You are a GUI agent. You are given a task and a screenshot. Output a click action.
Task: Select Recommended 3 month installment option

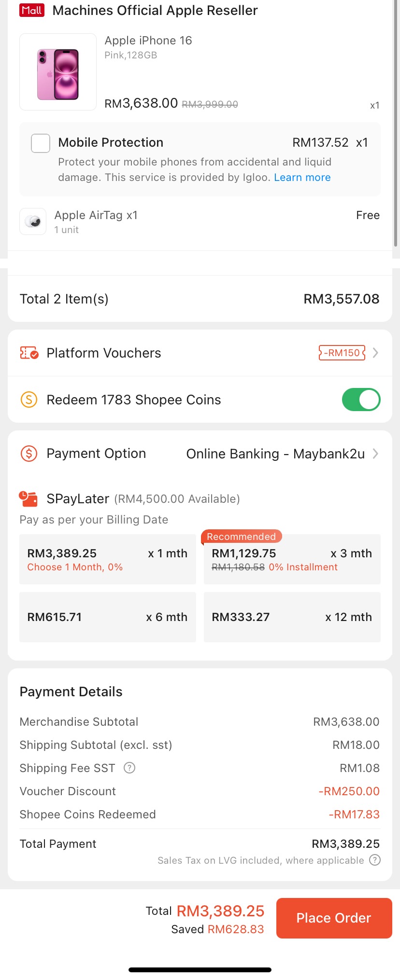(x=292, y=559)
